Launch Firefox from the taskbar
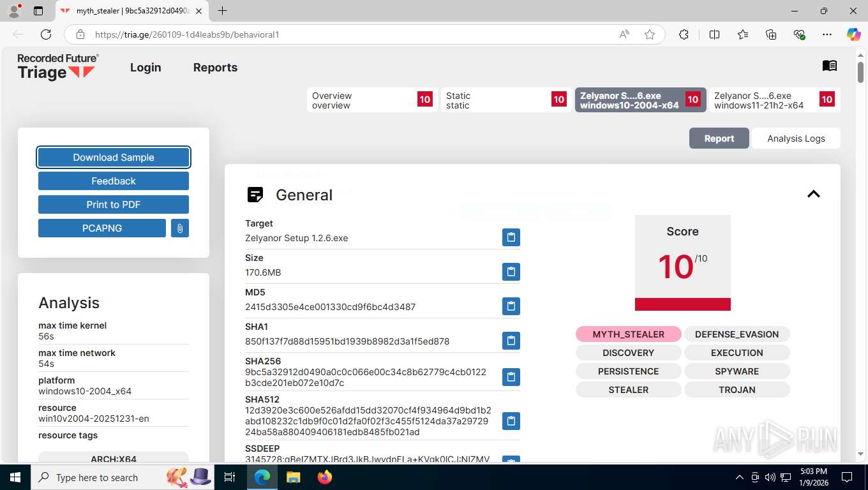The image size is (868, 490). [325, 477]
